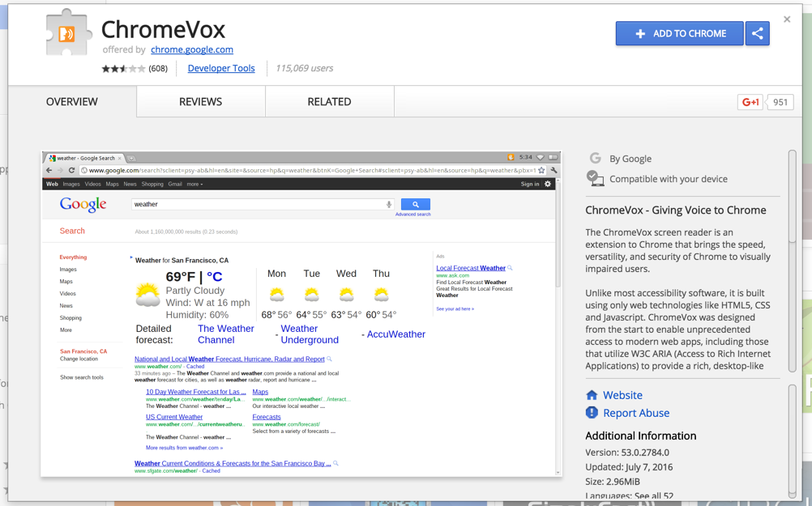812x506 pixels.
Task: Click the Google G logo icon
Action: coord(595,159)
